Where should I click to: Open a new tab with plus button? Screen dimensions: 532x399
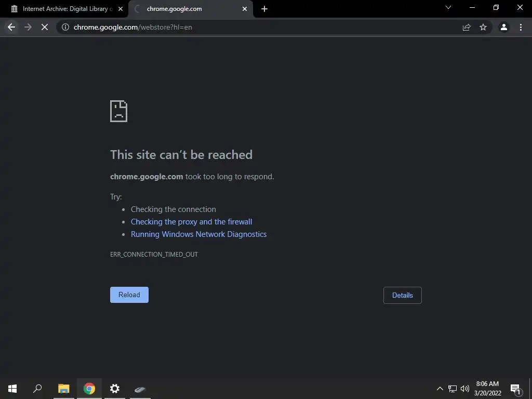click(x=264, y=9)
